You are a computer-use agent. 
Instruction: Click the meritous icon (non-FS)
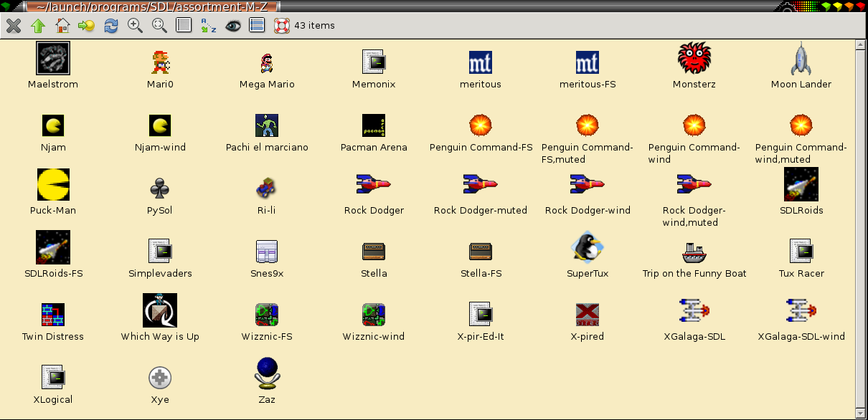point(481,62)
